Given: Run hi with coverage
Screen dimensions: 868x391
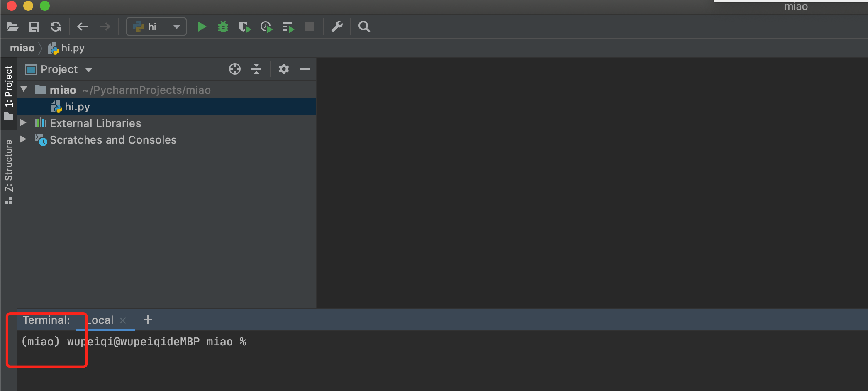Looking at the screenshot, I should tap(245, 27).
